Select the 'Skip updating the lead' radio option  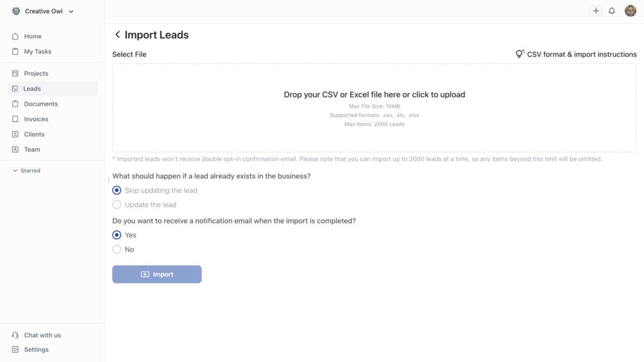coord(117,190)
